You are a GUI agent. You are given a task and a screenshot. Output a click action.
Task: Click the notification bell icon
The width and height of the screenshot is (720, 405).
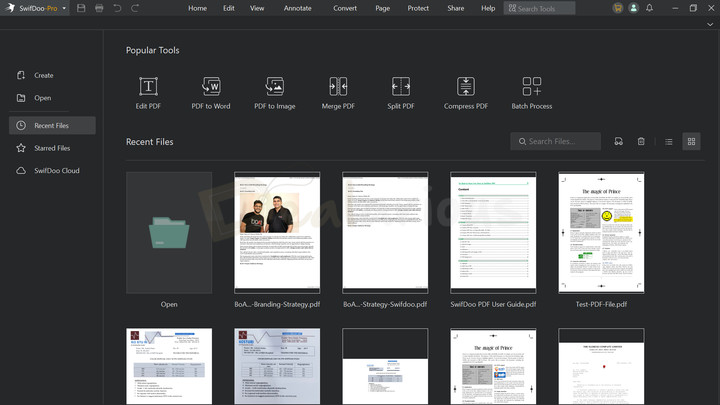point(649,8)
